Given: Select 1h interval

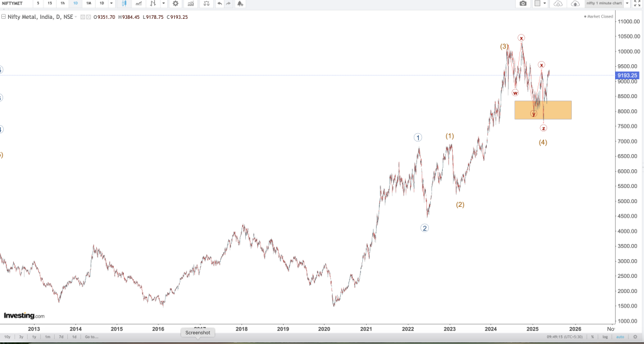Looking at the screenshot, I should point(62,3).
